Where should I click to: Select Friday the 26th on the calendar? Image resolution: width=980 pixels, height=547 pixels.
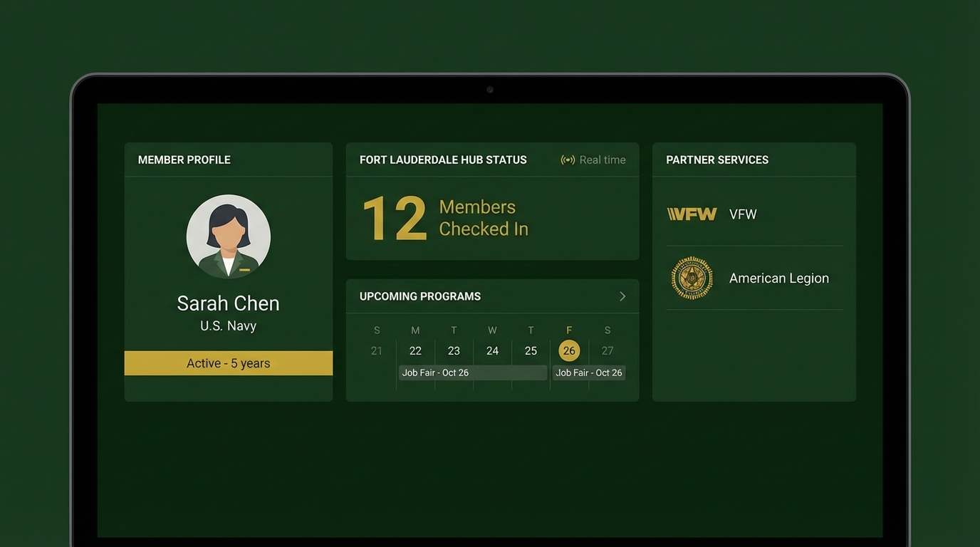tap(569, 350)
